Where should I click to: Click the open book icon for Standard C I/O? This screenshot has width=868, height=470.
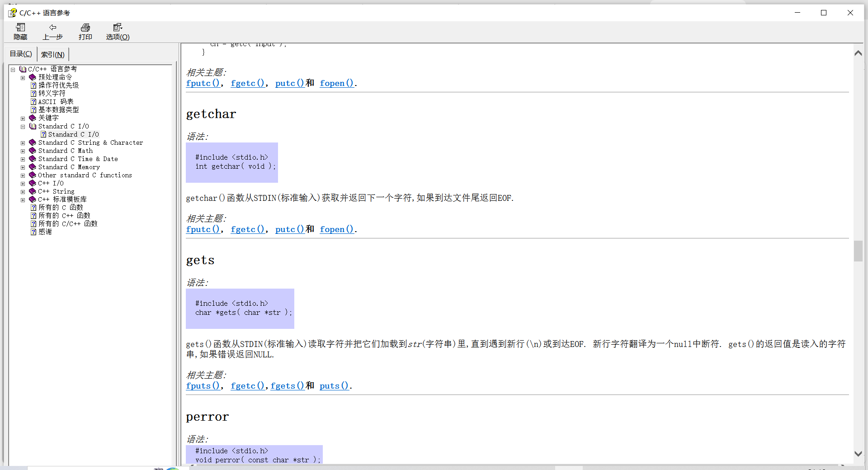click(33, 126)
